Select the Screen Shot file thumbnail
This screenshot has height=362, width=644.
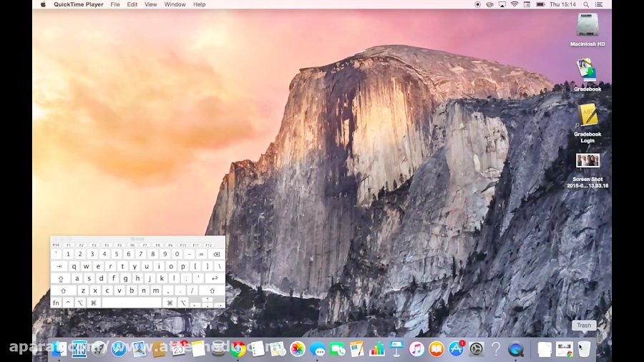[587, 160]
